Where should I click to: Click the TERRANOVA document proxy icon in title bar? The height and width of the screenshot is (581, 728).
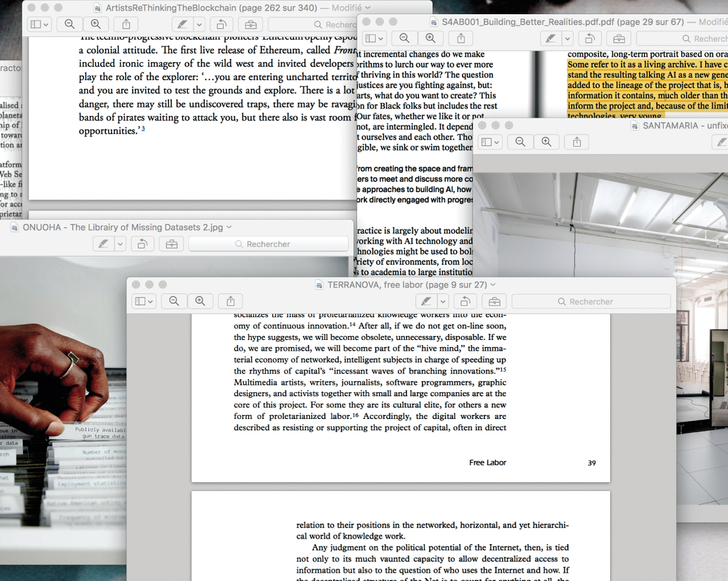(x=320, y=285)
